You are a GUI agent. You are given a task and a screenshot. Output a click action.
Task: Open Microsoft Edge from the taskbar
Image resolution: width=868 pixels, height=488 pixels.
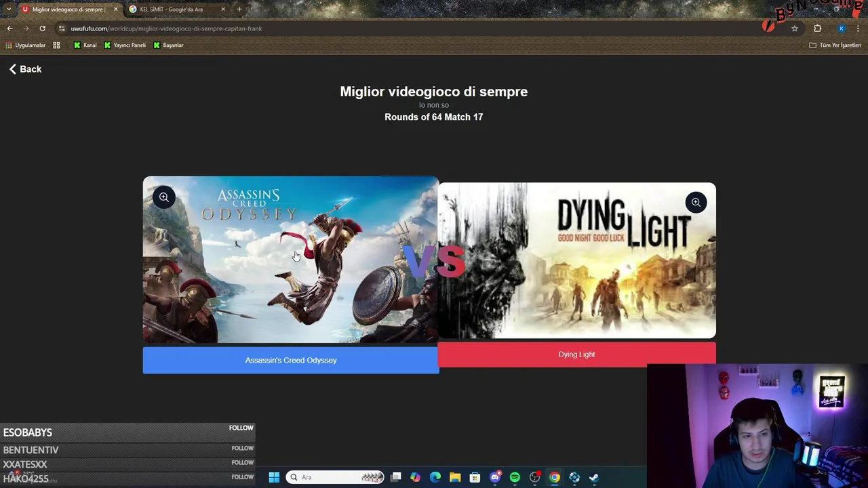tap(435, 477)
